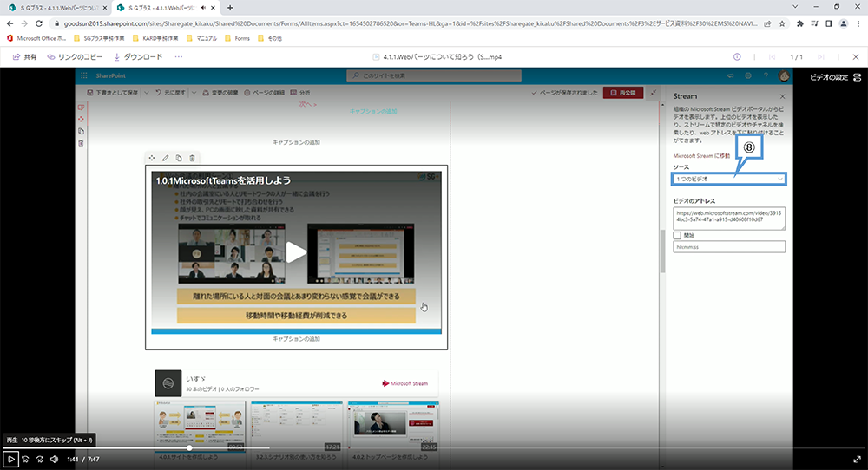Skip forward 10 seconds in video
Screen dimensions: 868x470
(40, 459)
